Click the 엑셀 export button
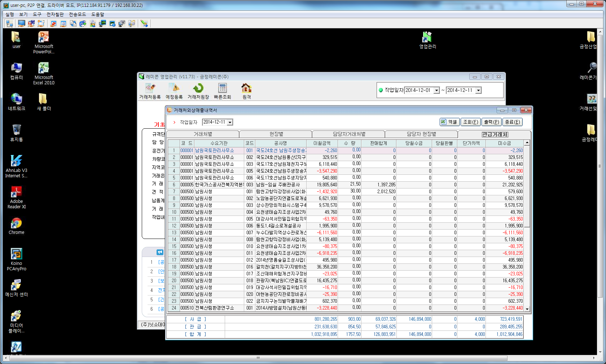 [449, 122]
